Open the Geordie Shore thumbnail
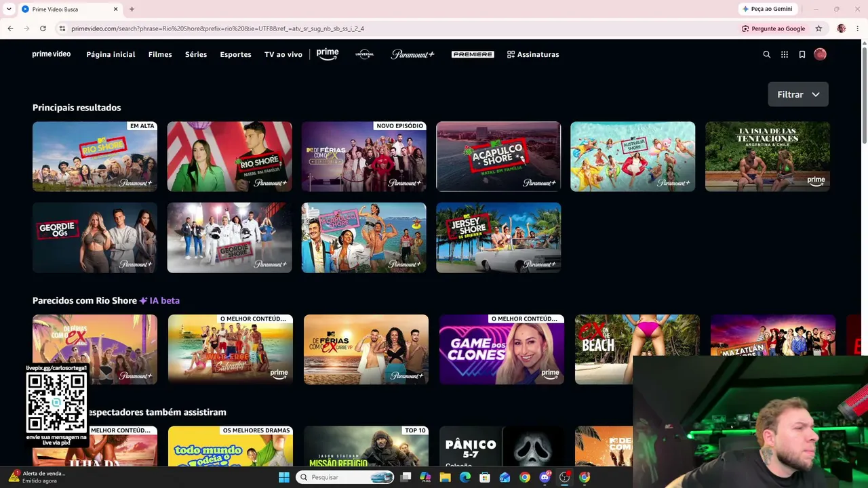This screenshot has height=488, width=868. [x=230, y=238]
